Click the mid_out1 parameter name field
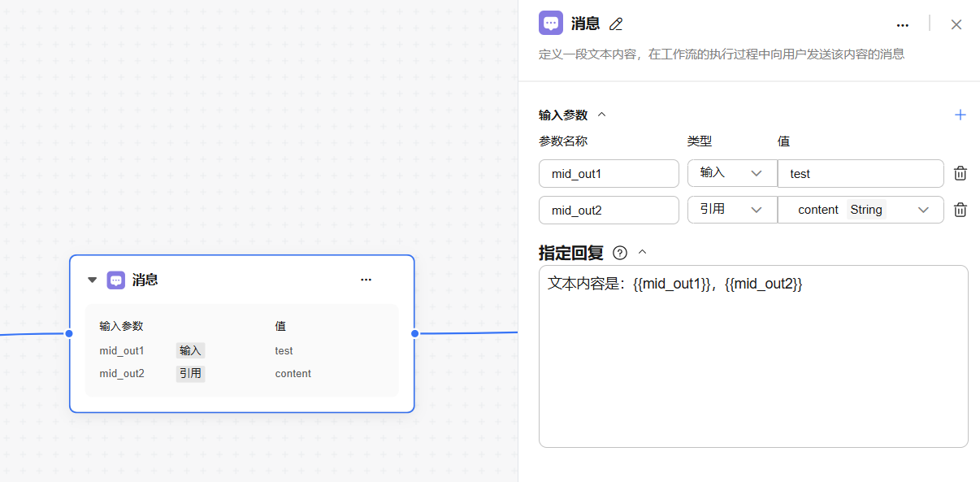Screen dimensions: 980x482 point(609,173)
